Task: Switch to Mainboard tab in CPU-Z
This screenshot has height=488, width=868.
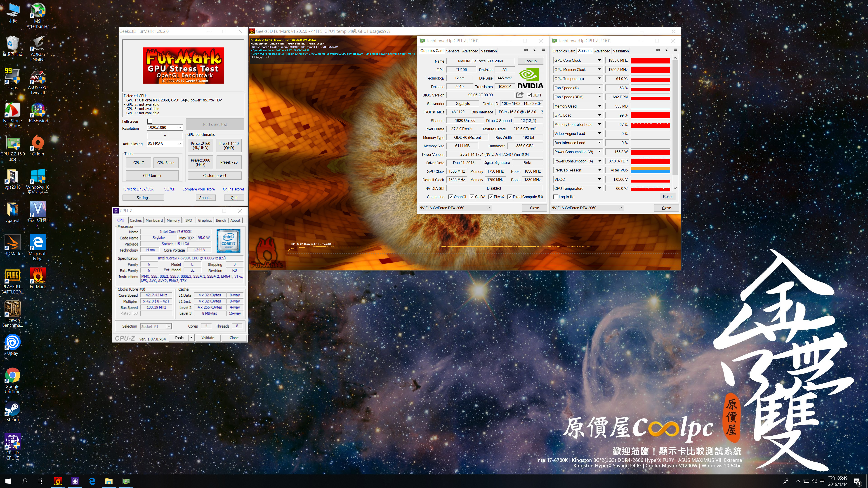Action: 154,220
